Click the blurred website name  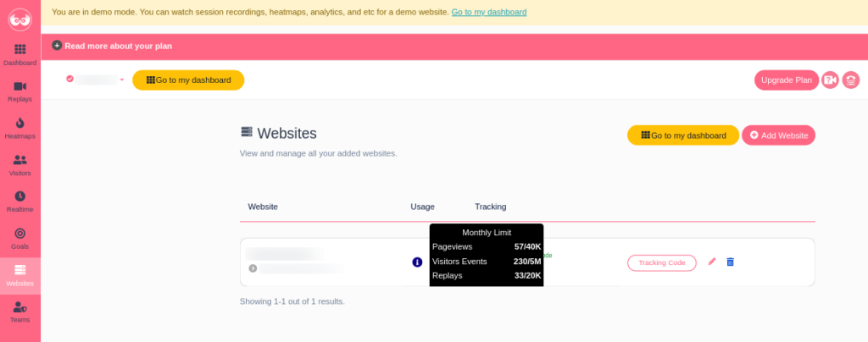click(284, 254)
